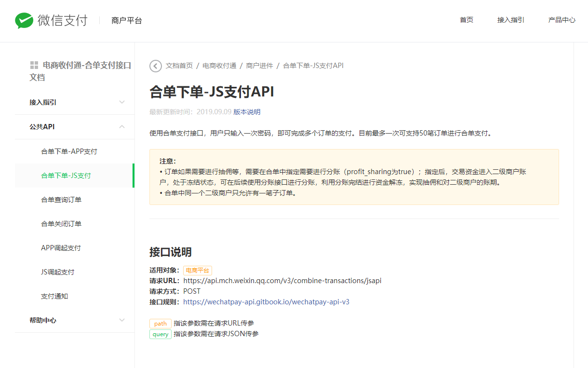Open 产品中心 in the top navigation
This screenshot has width=588, height=368.
click(562, 20)
